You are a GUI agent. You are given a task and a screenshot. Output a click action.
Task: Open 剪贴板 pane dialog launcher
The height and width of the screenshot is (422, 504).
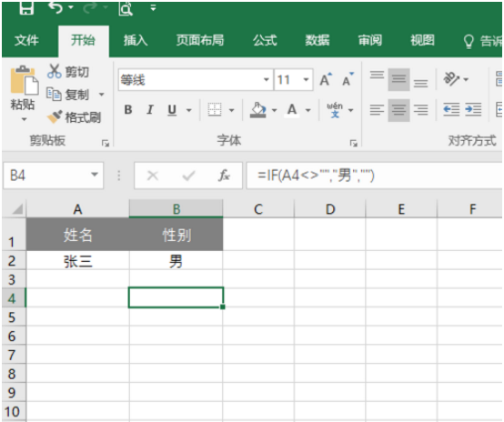(x=106, y=144)
